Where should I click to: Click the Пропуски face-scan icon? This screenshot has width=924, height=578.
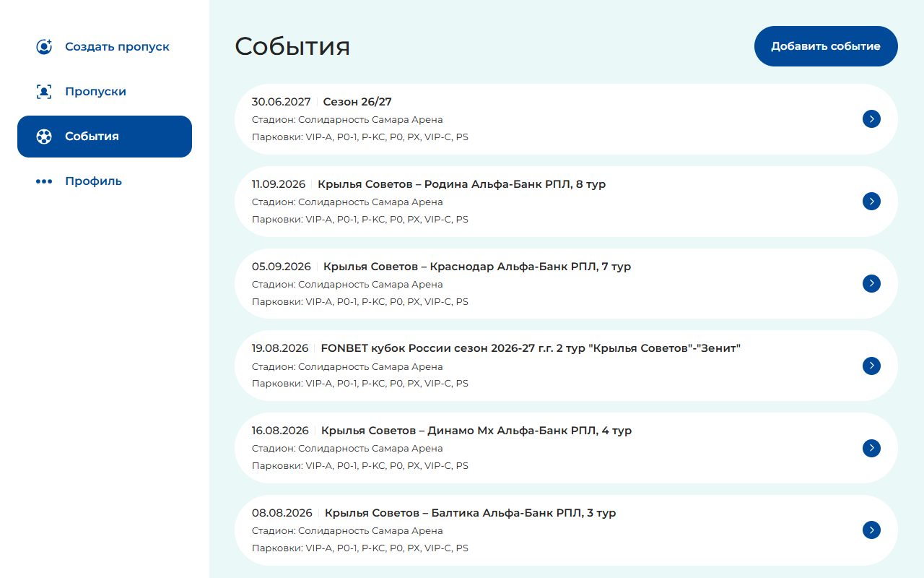coord(44,92)
